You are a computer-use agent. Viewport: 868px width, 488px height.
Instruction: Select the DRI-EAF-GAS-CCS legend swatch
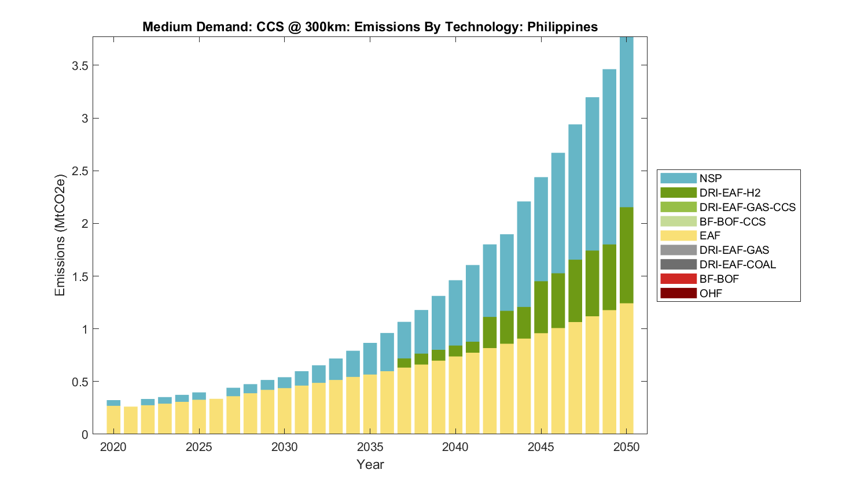pos(678,207)
